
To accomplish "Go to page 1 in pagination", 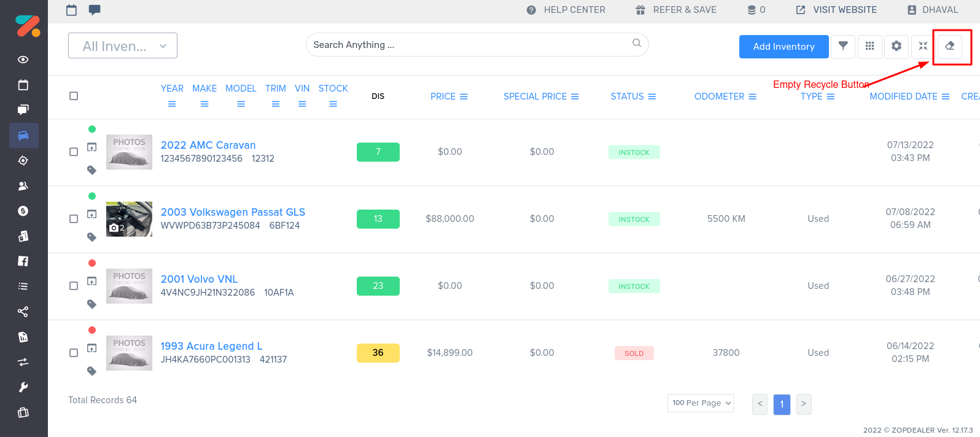I will (782, 404).
